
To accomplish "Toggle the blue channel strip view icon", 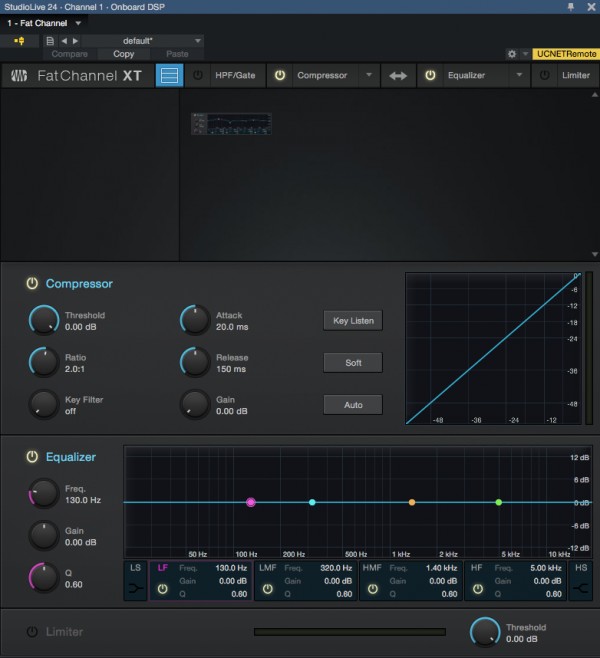I will [170, 76].
